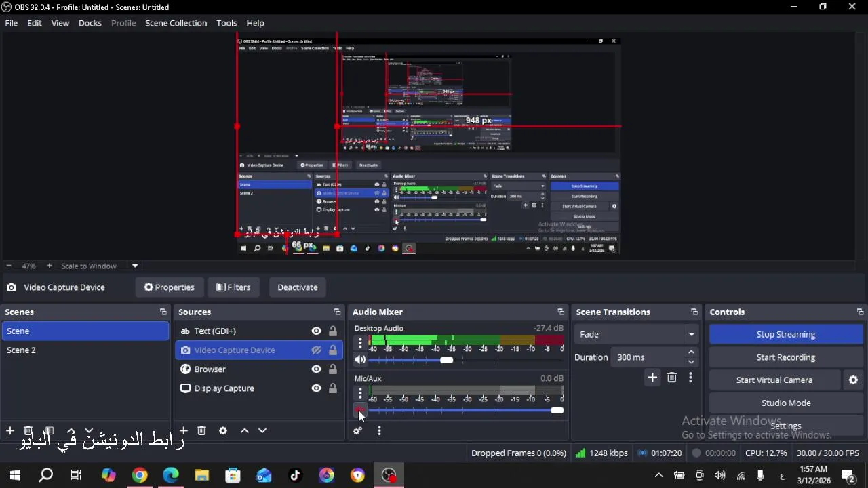Unlock the Video Capture Device source
This screenshot has width=868, height=488.
coord(333,350)
